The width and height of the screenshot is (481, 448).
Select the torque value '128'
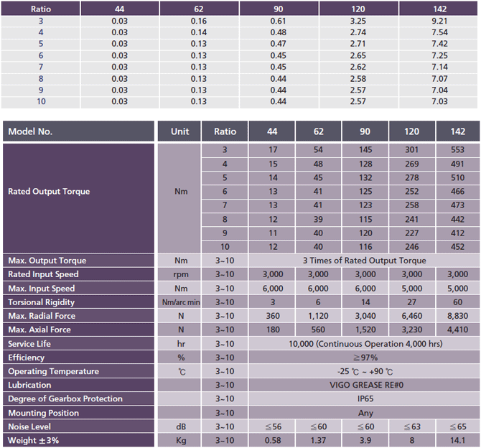point(365,164)
